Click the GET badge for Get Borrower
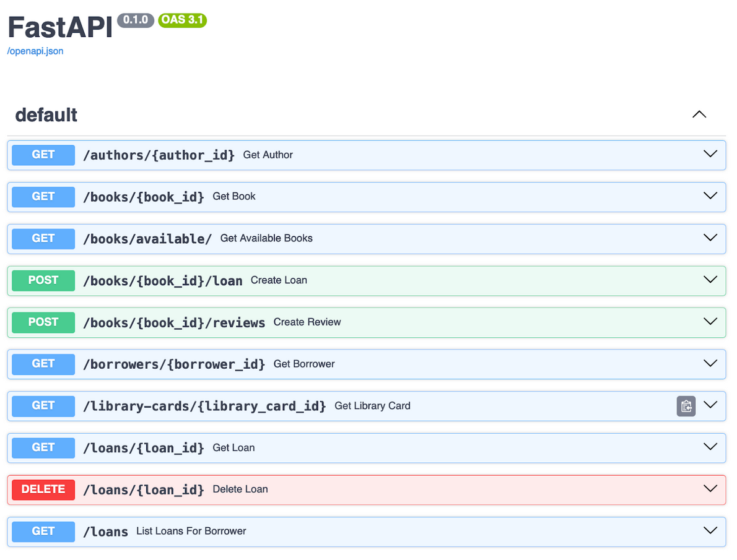This screenshot has width=737, height=560. click(43, 364)
